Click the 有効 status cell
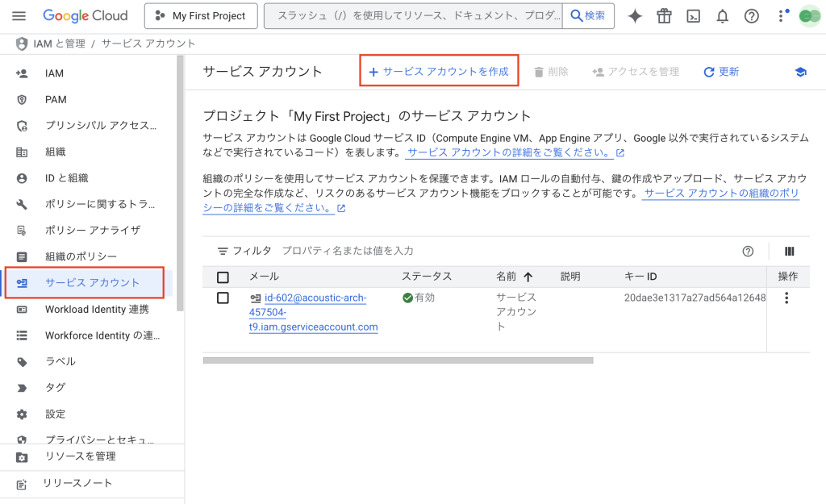This screenshot has height=504, width=826. [x=419, y=298]
